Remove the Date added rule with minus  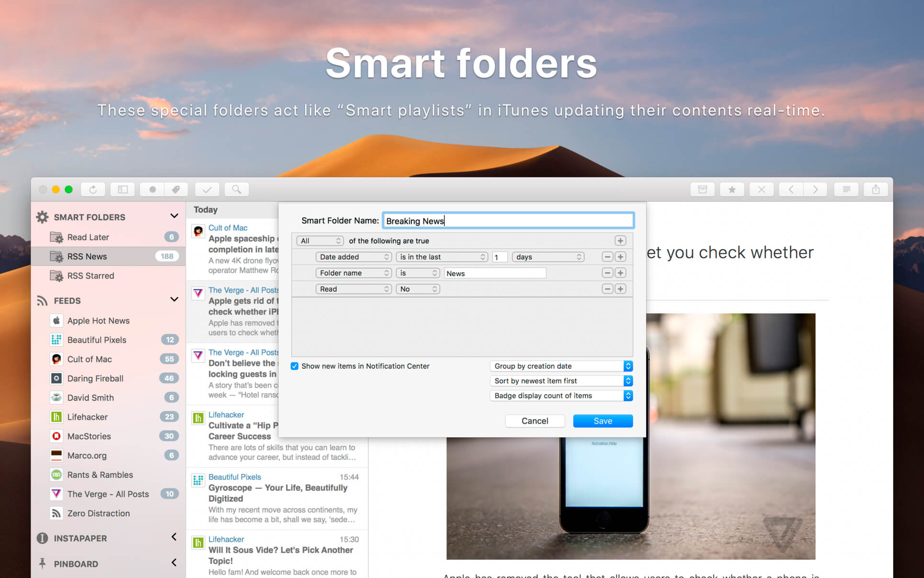coord(607,257)
